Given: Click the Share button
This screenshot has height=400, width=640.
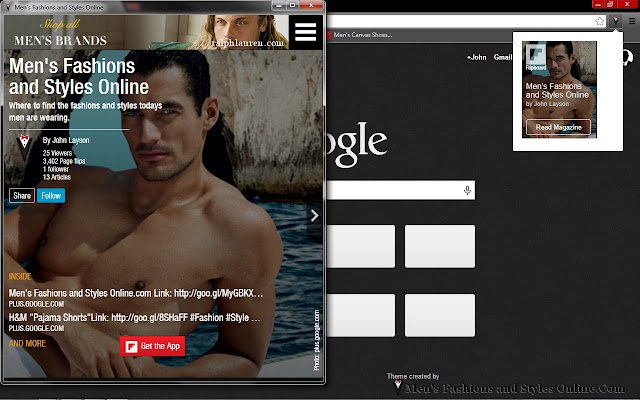Looking at the screenshot, I should 22,196.
